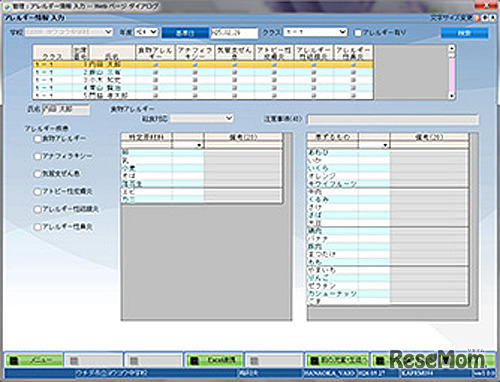This screenshot has height=382, width=500.
Task: Click the blue 検索 button
Action: click(465, 33)
